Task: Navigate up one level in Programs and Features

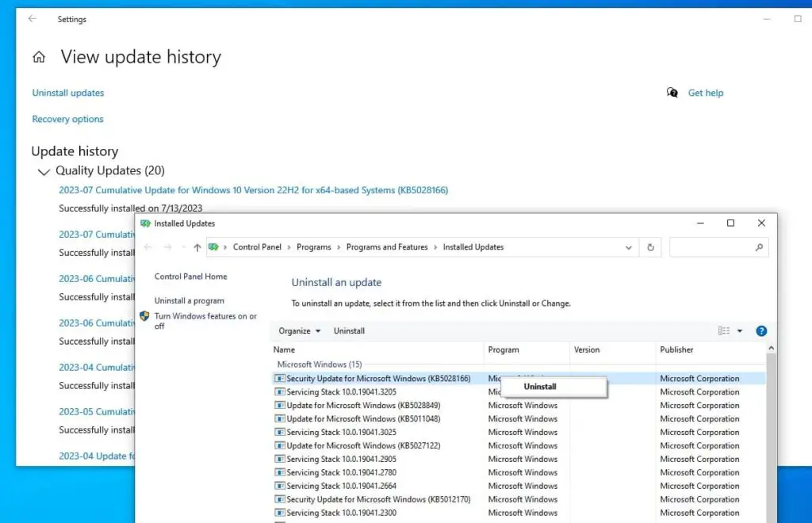Action: (x=197, y=247)
